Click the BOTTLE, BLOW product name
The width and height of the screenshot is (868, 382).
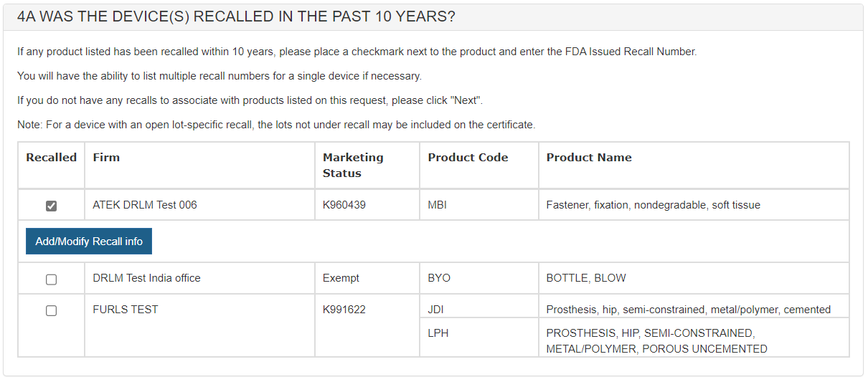pos(586,278)
